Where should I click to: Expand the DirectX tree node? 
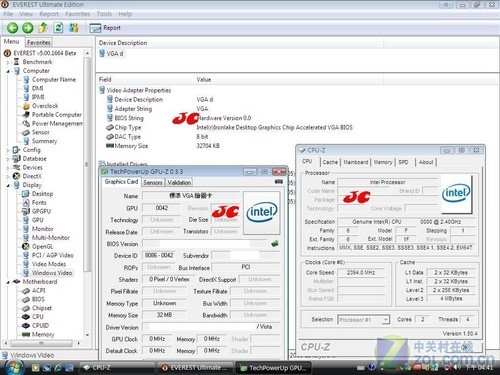(8, 176)
